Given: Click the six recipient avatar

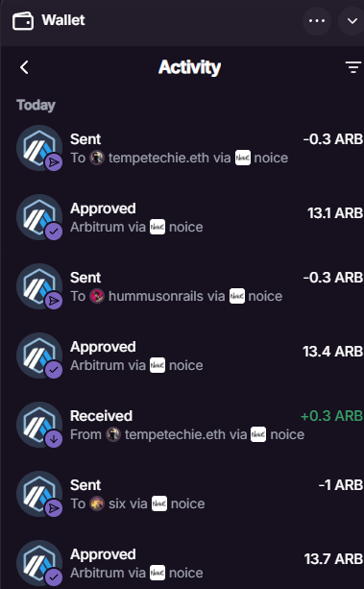Looking at the screenshot, I should [x=97, y=503].
